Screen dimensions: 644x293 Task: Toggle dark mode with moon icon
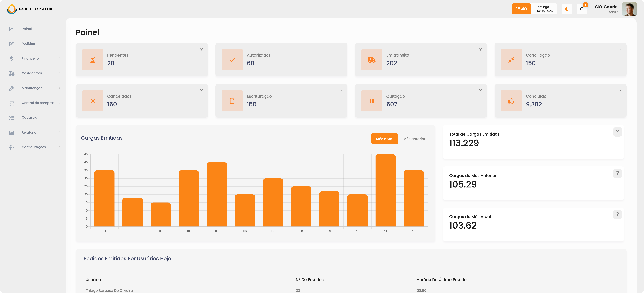point(567,9)
